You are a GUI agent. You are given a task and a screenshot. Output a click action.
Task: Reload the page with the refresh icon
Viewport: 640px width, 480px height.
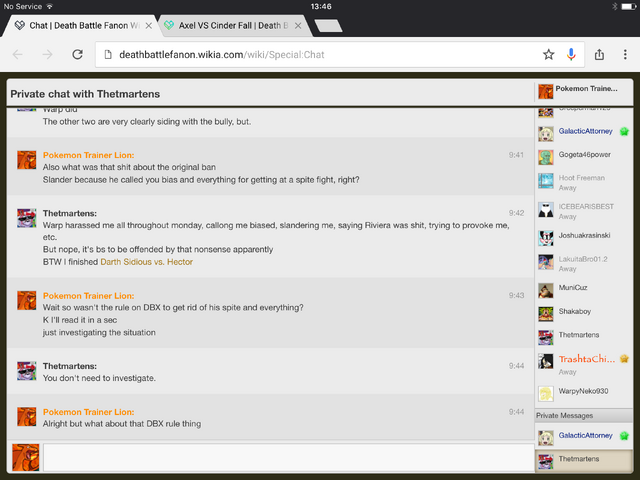pyautogui.click(x=78, y=54)
